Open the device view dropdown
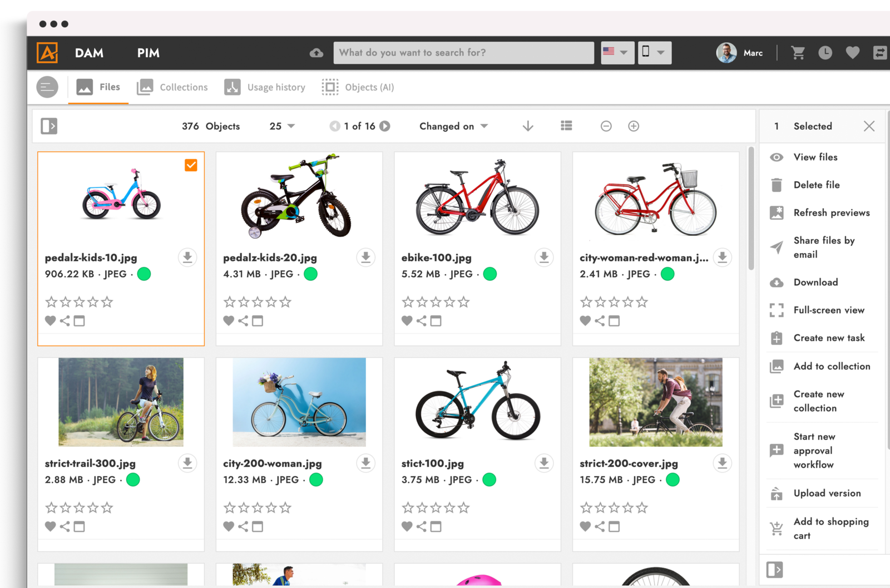This screenshot has width=890, height=588. pyautogui.click(x=655, y=53)
